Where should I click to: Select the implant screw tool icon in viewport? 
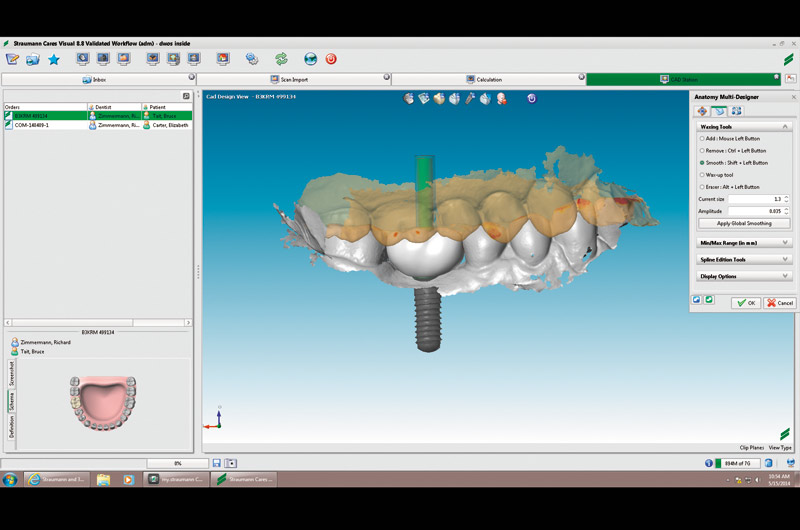pyautogui.click(x=470, y=98)
